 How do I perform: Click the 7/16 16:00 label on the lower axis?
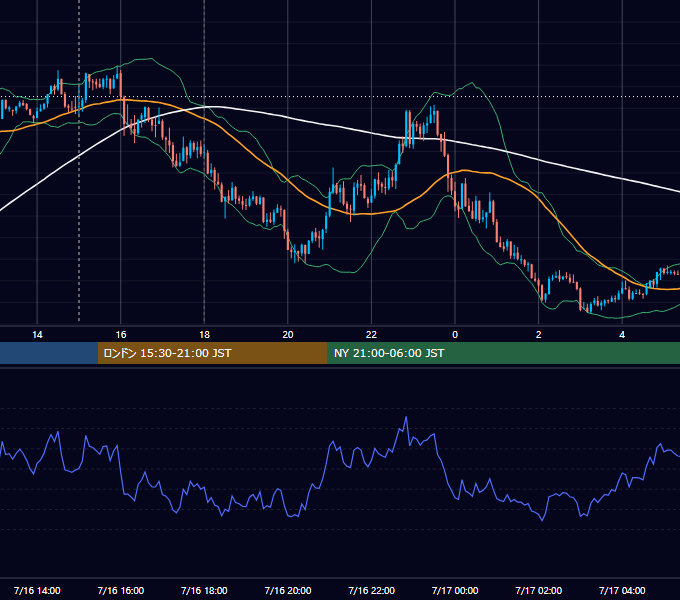click(x=121, y=590)
